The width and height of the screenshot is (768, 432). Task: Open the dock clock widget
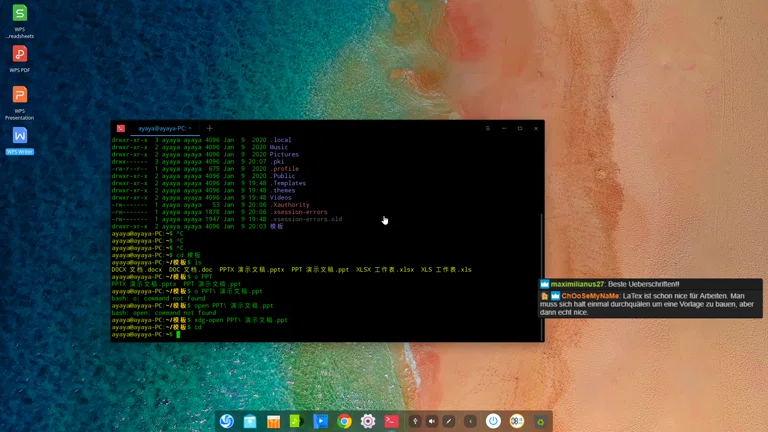517,421
